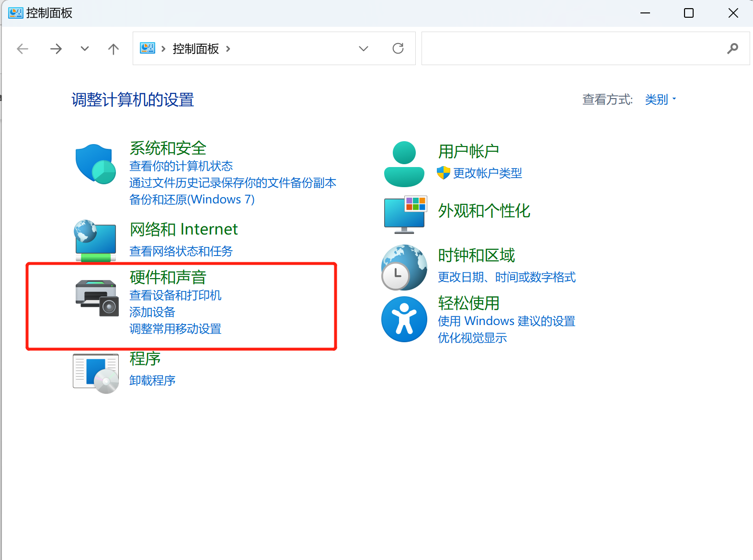Open the System and Security shield icon
This screenshot has height=560, width=753.
point(96,164)
